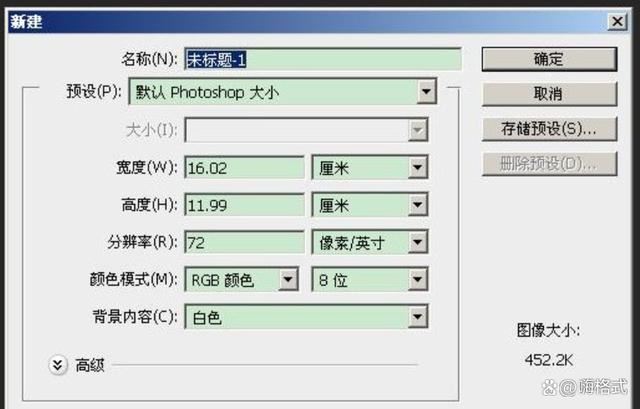
Task: Click the 高度 value field
Action: point(244,205)
